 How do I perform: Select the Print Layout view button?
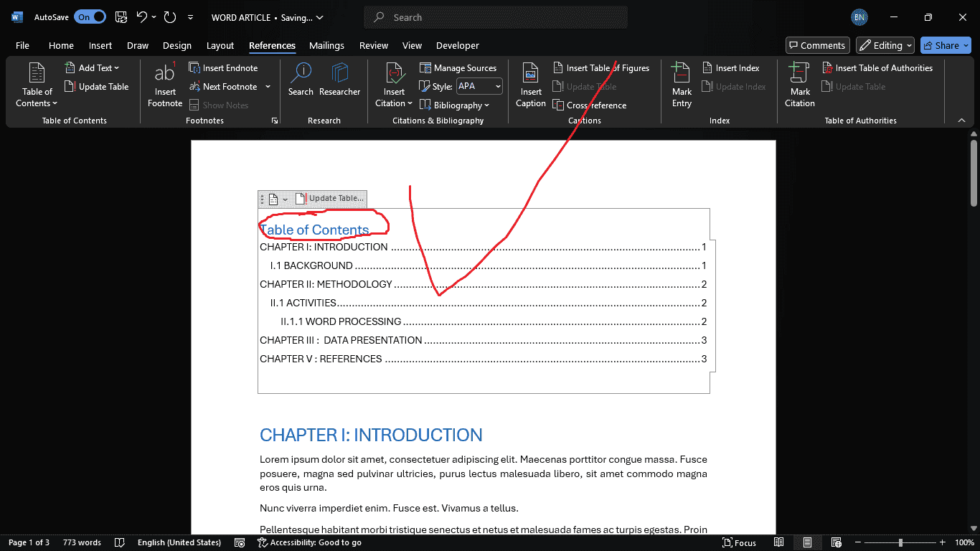click(807, 542)
